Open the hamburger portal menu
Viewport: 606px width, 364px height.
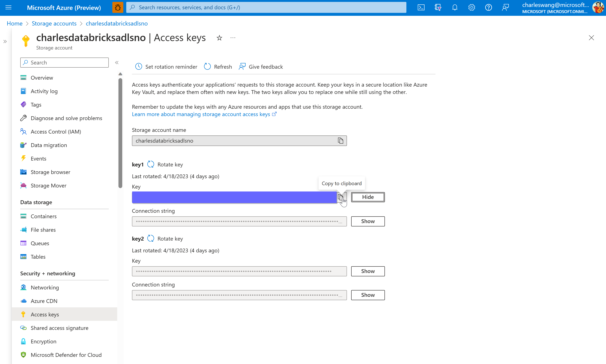point(8,7)
